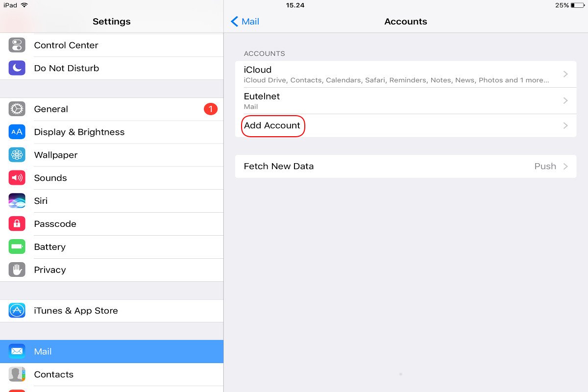The image size is (588, 392).
Task: Tap the Do Not Disturb moon icon
Action: point(17,68)
